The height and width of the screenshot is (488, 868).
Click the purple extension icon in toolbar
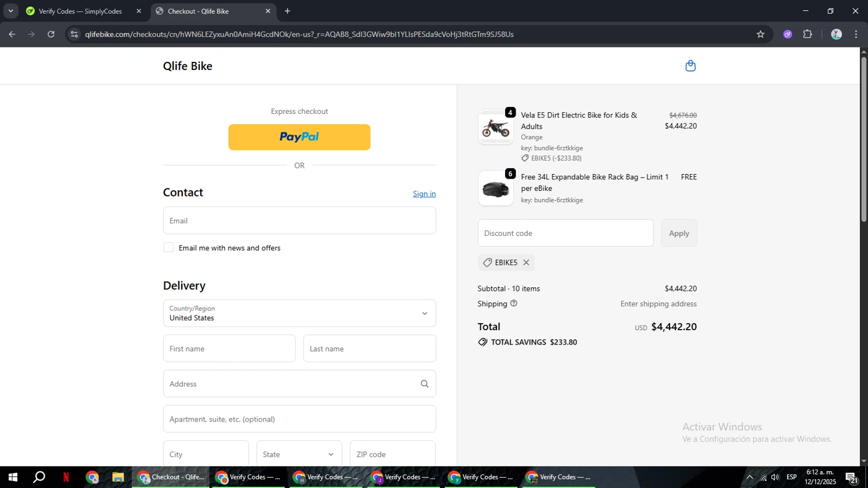(788, 34)
